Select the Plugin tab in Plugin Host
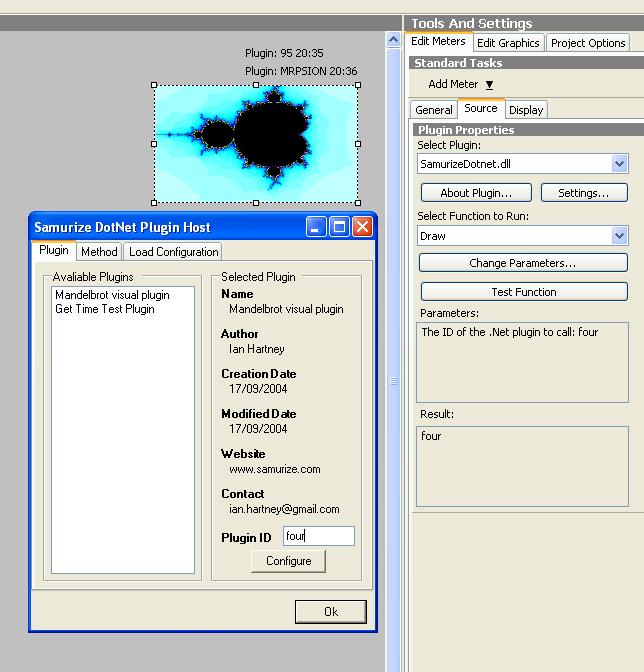The width and height of the screenshot is (644, 672). (54, 250)
